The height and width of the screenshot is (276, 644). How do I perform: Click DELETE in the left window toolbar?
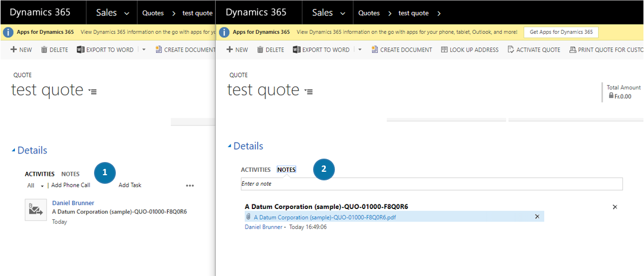(54, 50)
